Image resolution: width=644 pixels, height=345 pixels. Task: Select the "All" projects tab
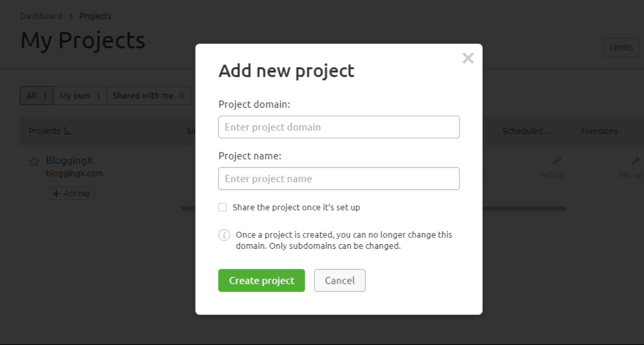point(36,95)
